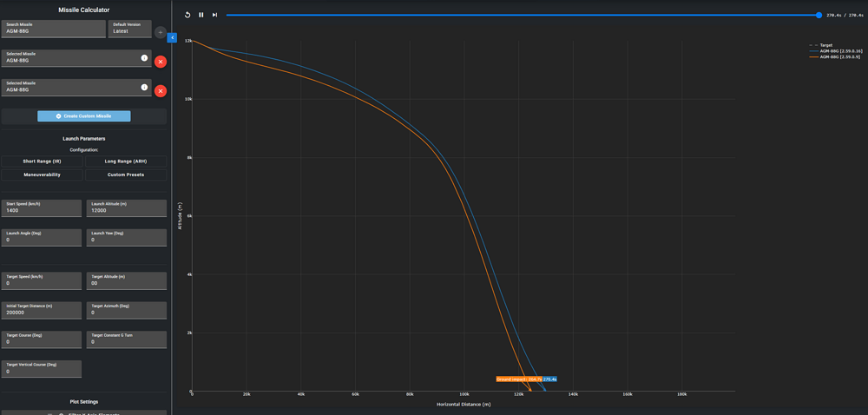Click the Target Altitude (m) field
This screenshot has width=868, height=415.
click(126, 280)
